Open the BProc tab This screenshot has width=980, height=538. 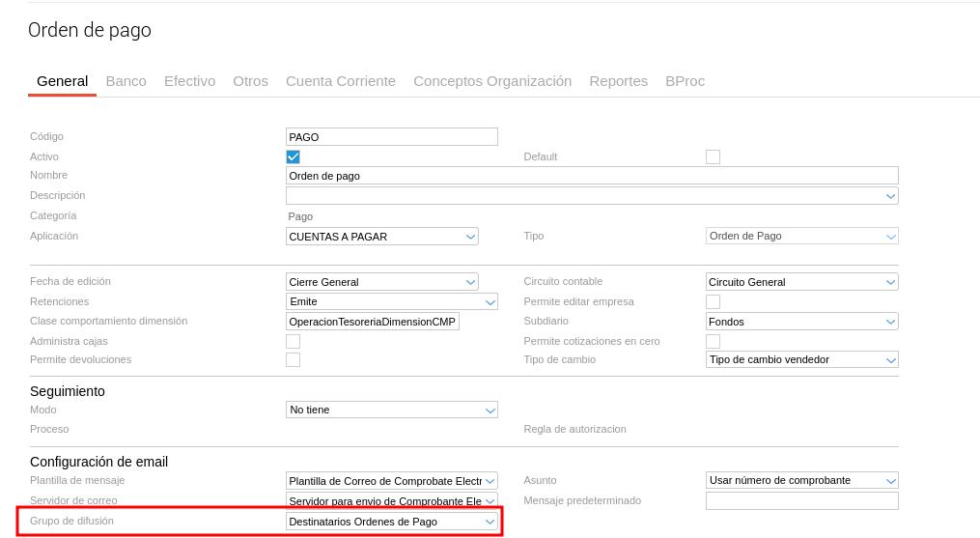pyautogui.click(x=685, y=81)
